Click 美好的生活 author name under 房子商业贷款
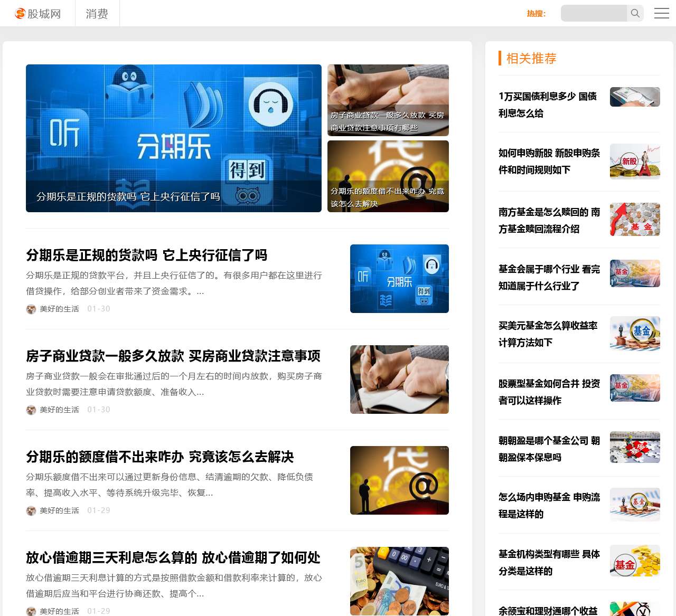The height and width of the screenshot is (616, 676). coord(59,410)
